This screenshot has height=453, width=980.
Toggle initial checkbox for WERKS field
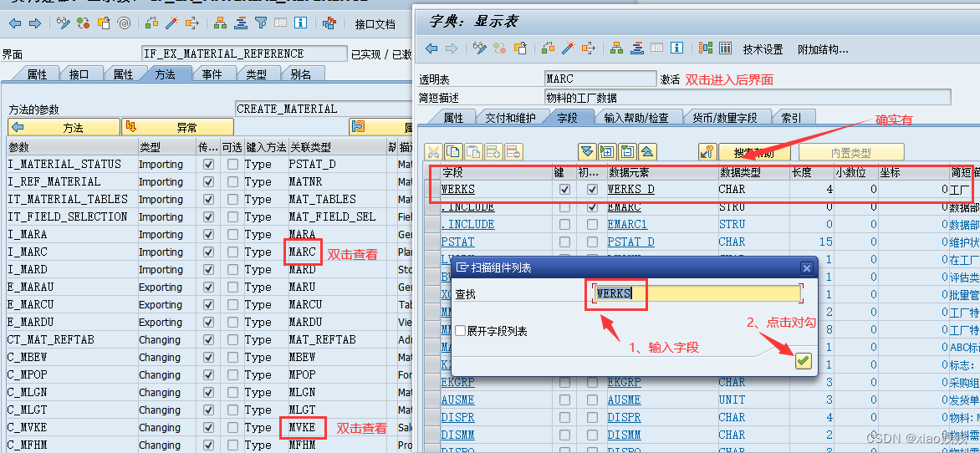click(x=592, y=190)
